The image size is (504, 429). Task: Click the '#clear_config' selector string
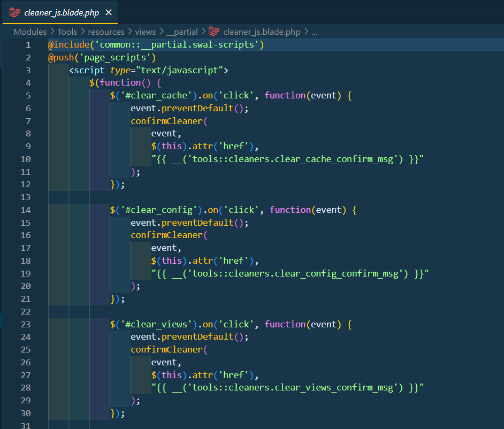[x=159, y=210]
